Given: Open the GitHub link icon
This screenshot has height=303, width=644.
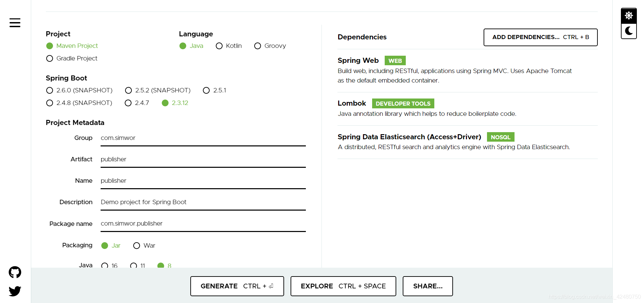Looking at the screenshot, I should click(x=15, y=272).
